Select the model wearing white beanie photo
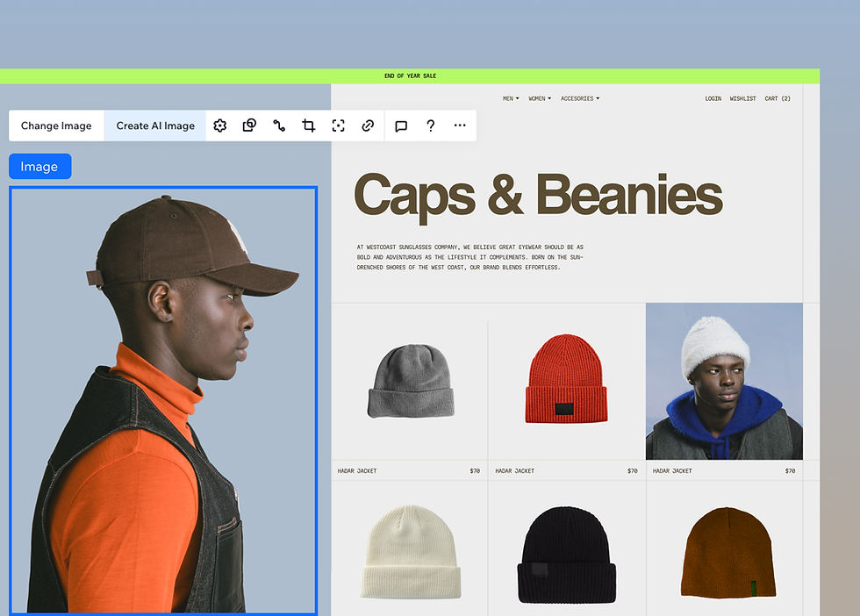This screenshot has width=860, height=616. point(724,381)
